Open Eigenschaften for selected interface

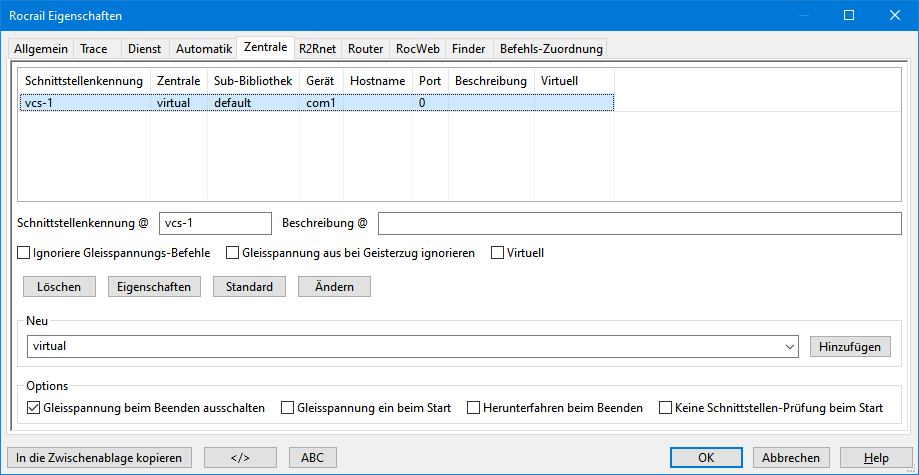click(153, 287)
